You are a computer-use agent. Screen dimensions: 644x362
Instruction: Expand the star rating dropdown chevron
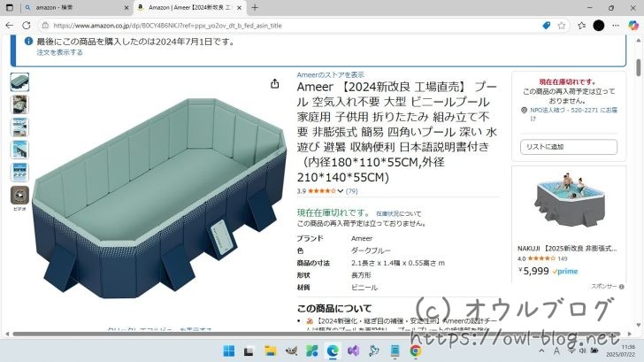(x=340, y=191)
